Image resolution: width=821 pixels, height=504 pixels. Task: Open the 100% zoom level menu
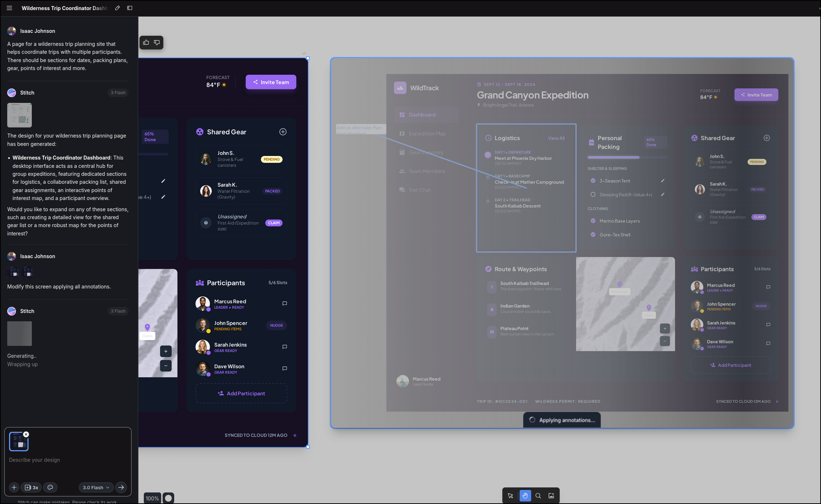[152, 498]
